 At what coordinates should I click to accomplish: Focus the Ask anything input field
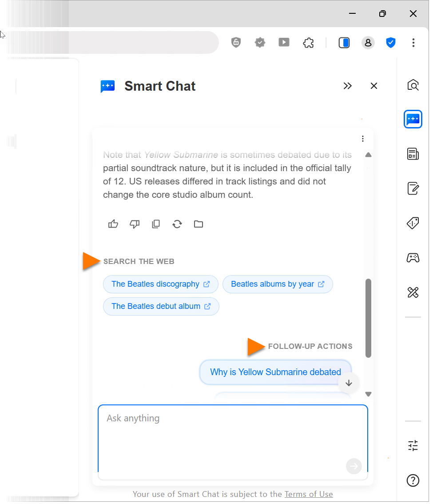[233, 442]
